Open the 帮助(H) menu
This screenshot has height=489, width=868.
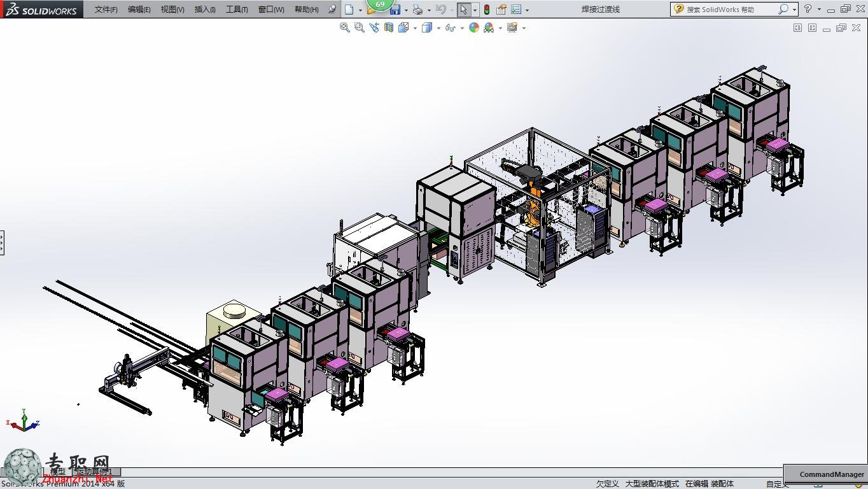pyautogui.click(x=307, y=10)
